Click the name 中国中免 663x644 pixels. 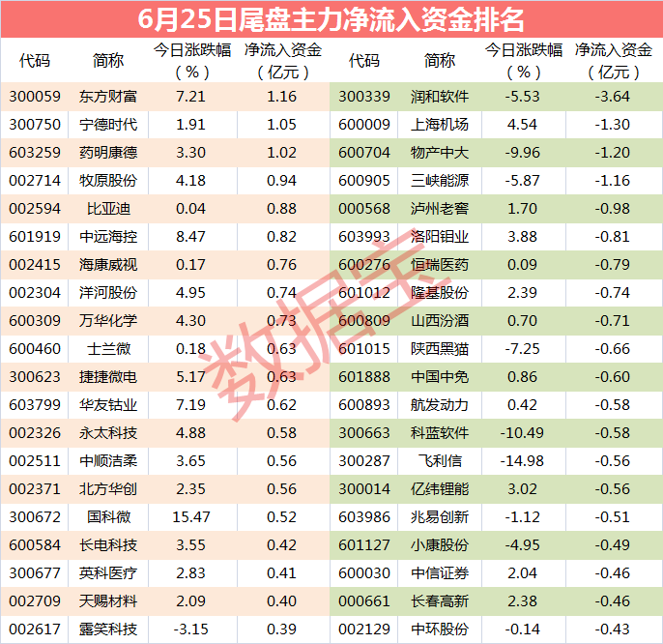pyautogui.click(x=440, y=376)
